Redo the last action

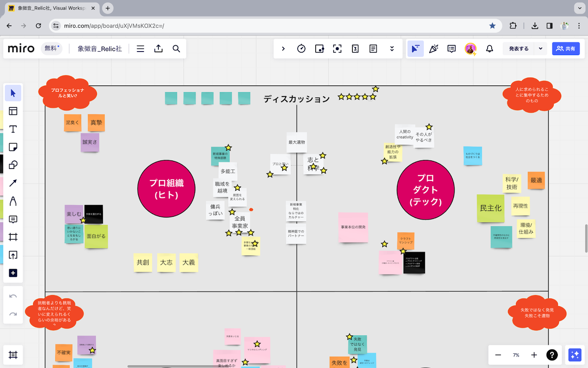click(13, 314)
